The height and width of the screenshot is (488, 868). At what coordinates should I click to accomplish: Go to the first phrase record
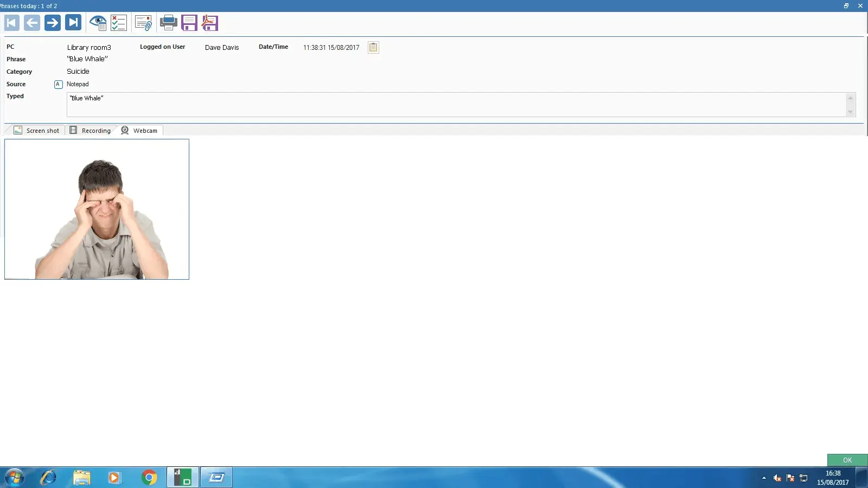point(12,23)
